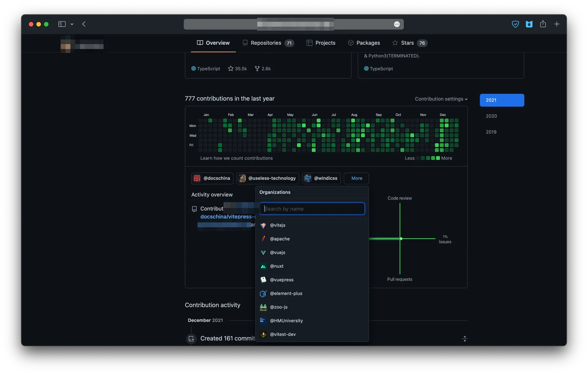Click the element-plus logo icon

tap(263, 293)
